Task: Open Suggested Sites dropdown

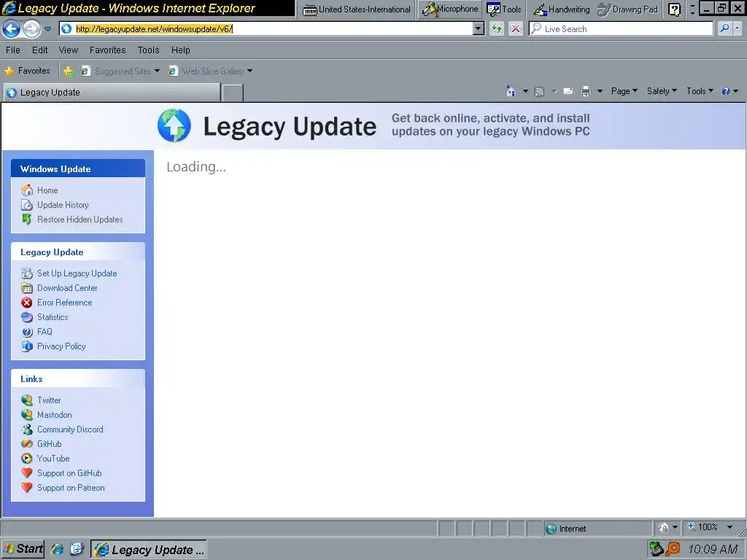Action: coord(120,71)
